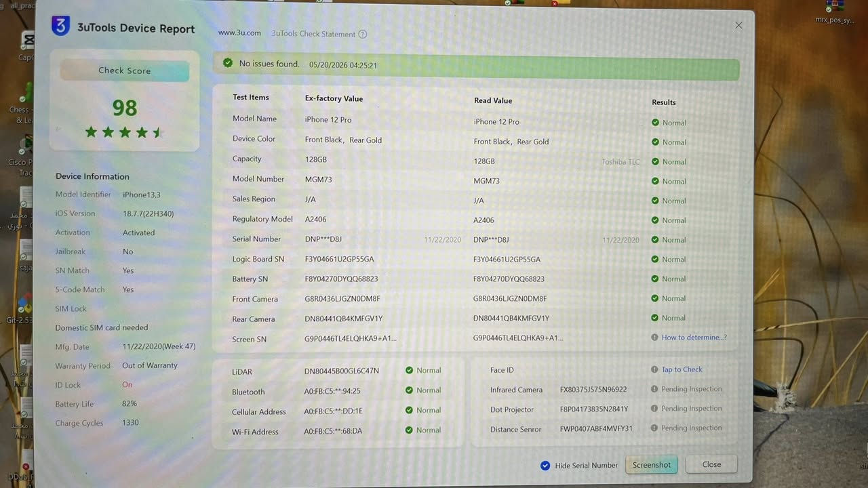Select the LiDAR serial DN80445B00GL6C47N
The height and width of the screenshot is (488, 868).
(x=342, y=371)
